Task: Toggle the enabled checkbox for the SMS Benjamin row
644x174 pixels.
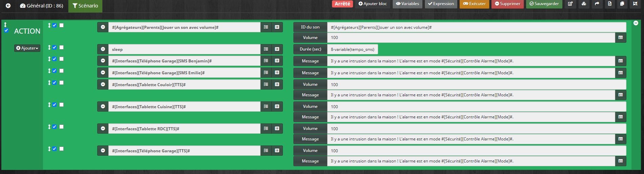Action: (x=55, y=59)
